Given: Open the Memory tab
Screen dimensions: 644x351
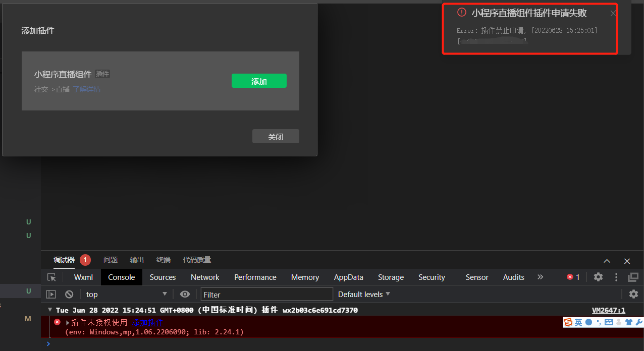Looking at the screenshot, I should 305,277.
